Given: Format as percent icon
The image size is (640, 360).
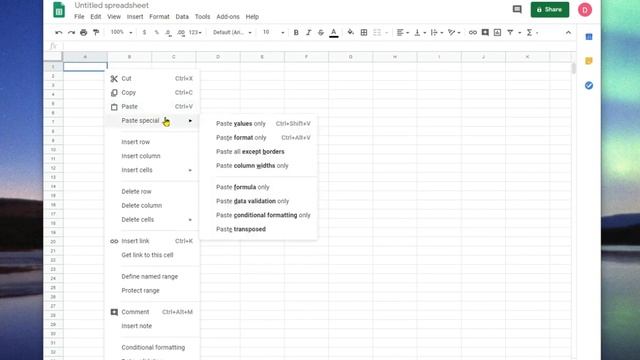Looking at the screenshot, I should click(156, 32).
